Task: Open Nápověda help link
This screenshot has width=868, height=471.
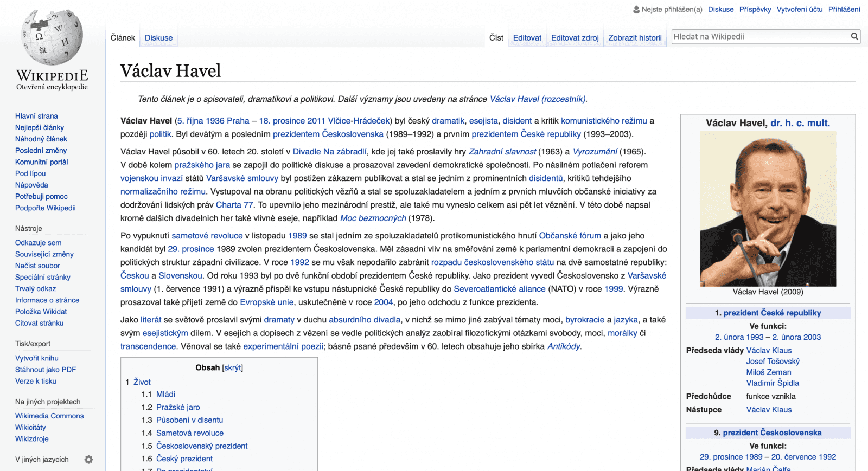Action: pyautogui.click(x=31, y=185)
